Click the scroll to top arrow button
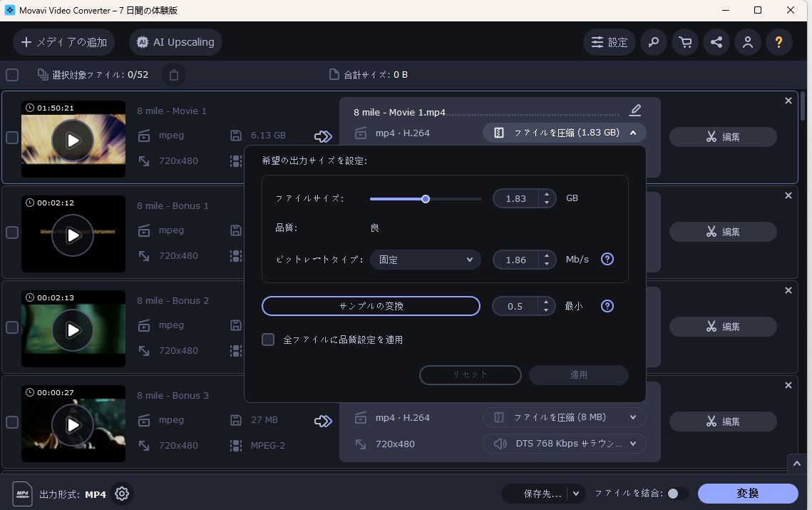Viewport: 812px width, 510px height. tap(797, 464)
